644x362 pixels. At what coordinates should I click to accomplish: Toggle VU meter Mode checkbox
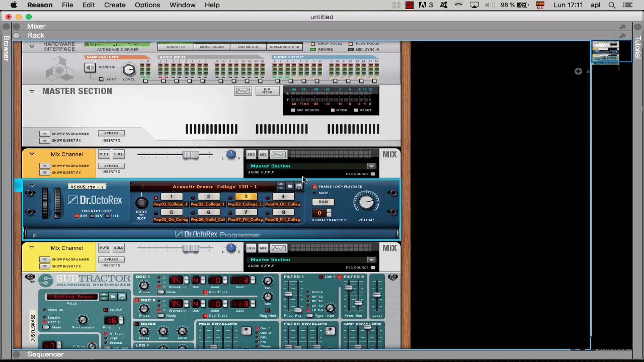[x=333, y=110]
